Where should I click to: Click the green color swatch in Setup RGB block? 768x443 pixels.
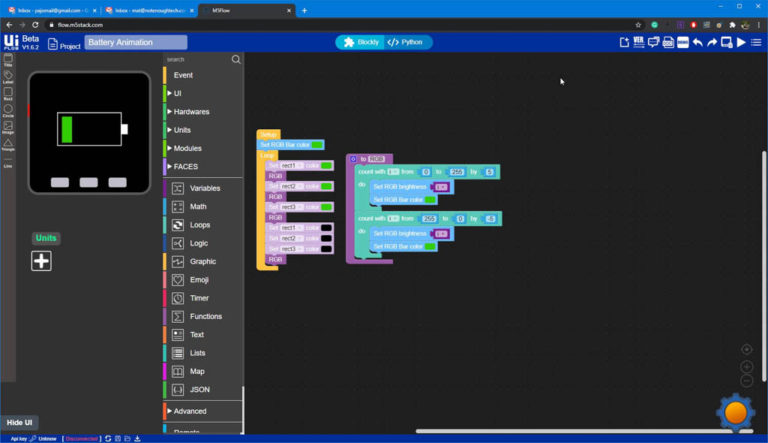pos(317,145)
